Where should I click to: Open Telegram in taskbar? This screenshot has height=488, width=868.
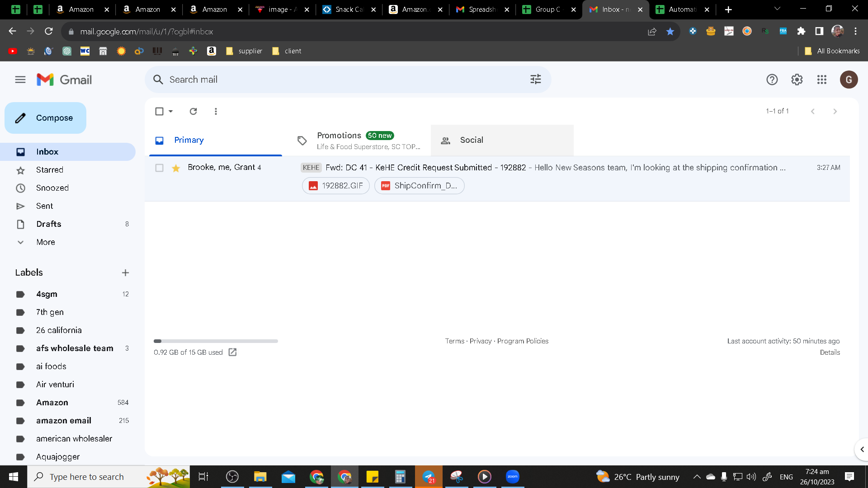(429, 477)
